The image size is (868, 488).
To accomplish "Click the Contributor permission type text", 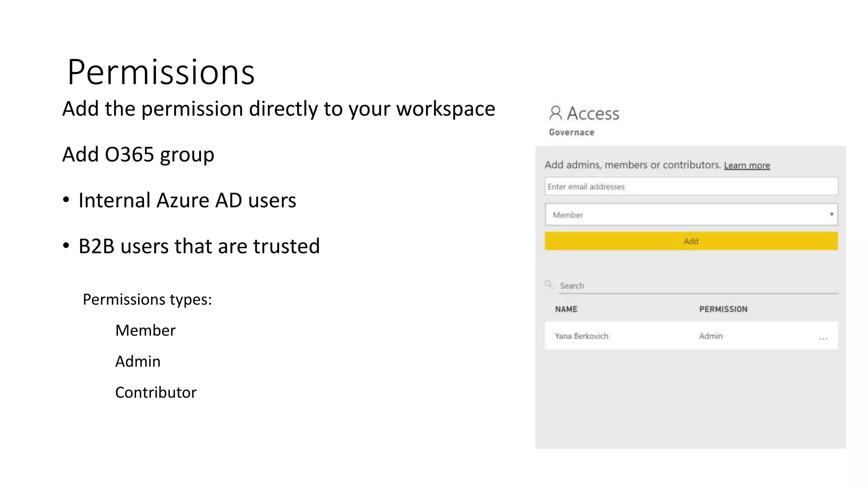I will coord(156,393).
